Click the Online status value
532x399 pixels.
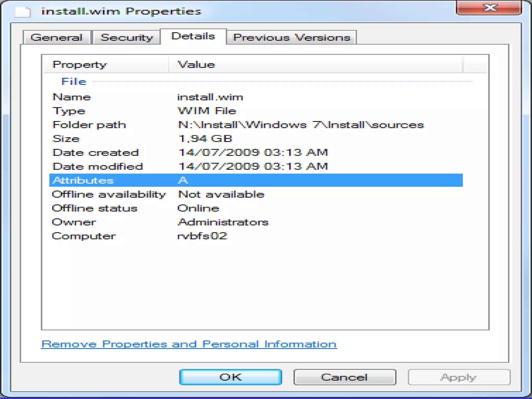coord(198,208)
